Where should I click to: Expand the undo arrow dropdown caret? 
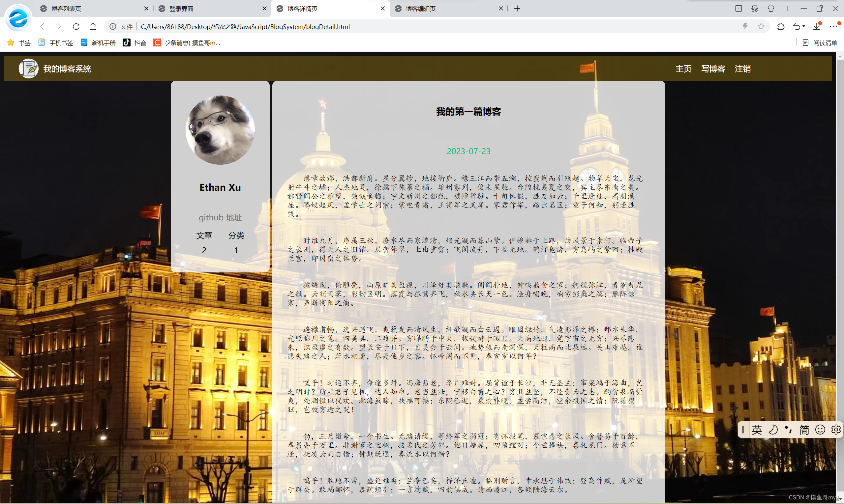(804, 26)
